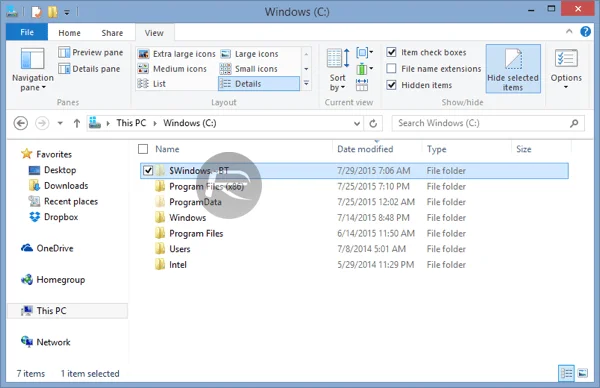Go up one folder level

[x=77, y=123]
